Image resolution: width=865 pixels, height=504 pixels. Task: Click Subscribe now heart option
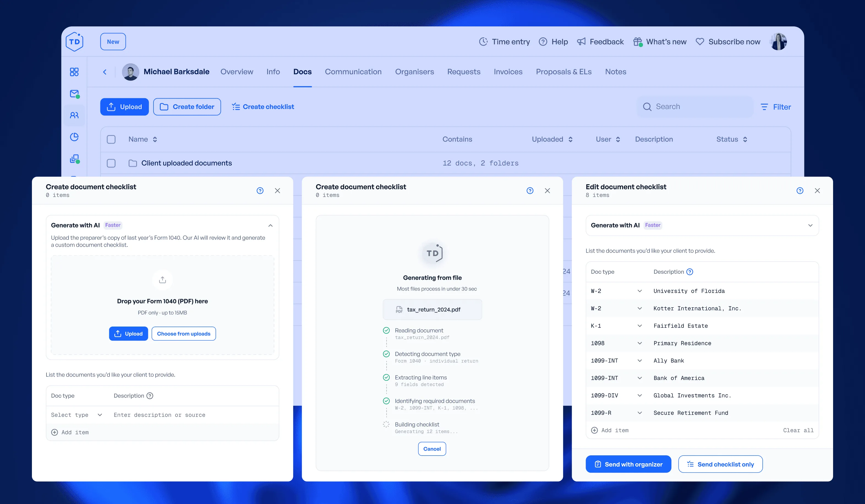[x=728, y=42]
